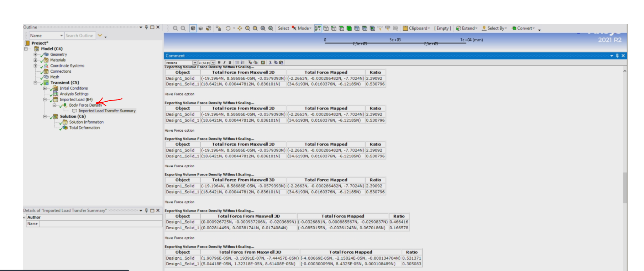Select Body Force Density in outline

[85, 105]
